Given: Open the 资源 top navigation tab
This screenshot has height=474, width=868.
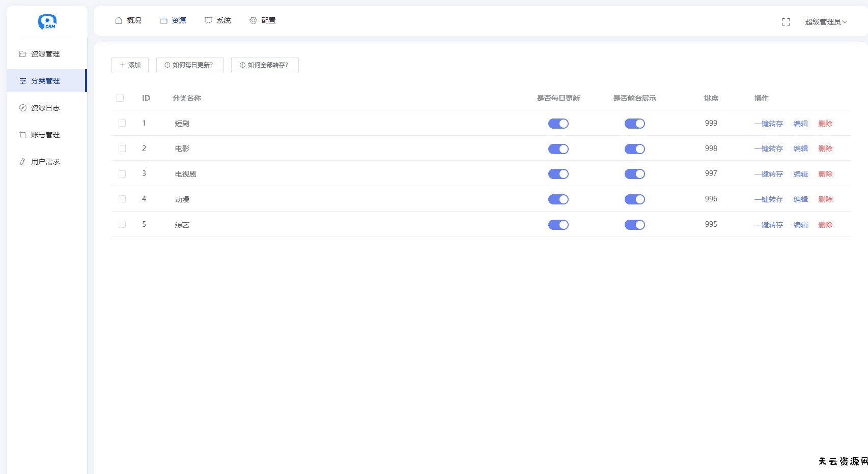Looking at the screenshot, I should pyautogui.click(x=173, y=20).
